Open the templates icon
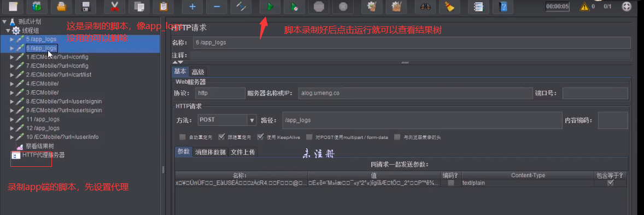This screenshot has height=215, width=644. coord(37,6)
